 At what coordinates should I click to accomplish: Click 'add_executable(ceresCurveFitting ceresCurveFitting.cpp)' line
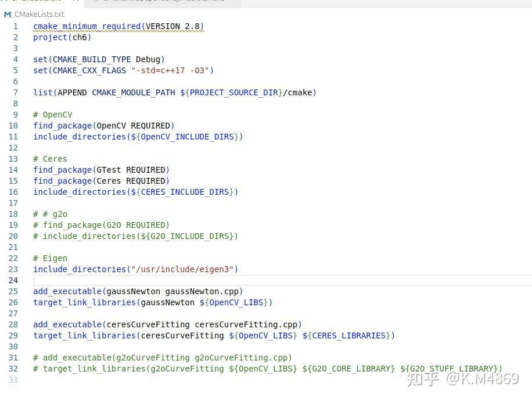point(168,324)
